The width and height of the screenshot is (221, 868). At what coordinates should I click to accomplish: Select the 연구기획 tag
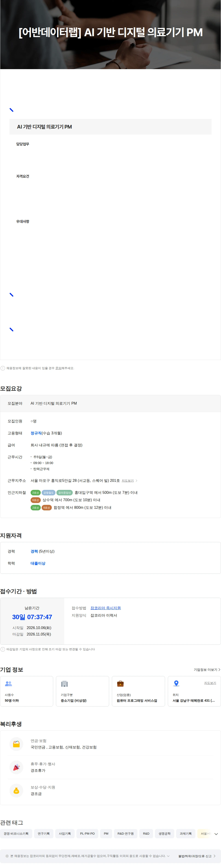pyautogui.click(x=44, y=834)
